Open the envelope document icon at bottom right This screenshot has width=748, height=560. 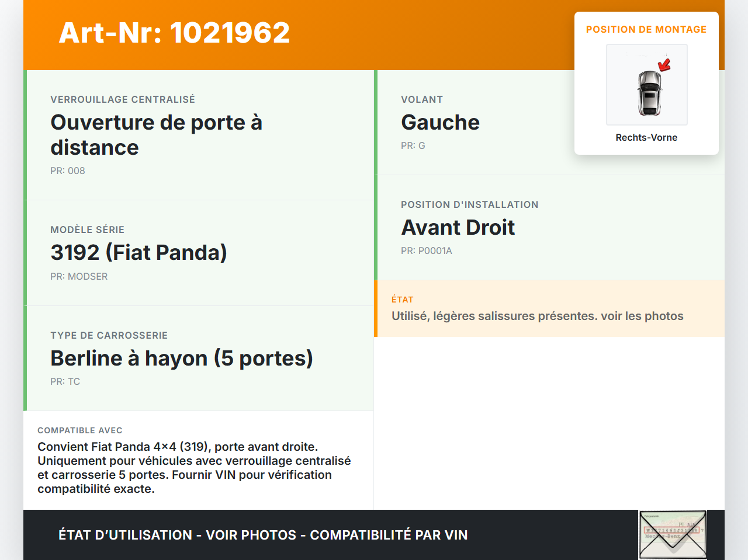pyautogui.click(x=673, y=534)
